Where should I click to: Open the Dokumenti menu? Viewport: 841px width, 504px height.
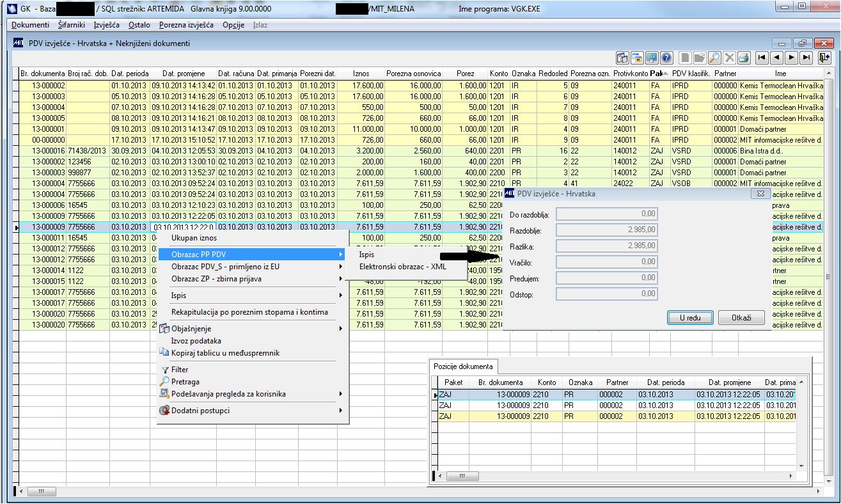click(x=30, y=25)
